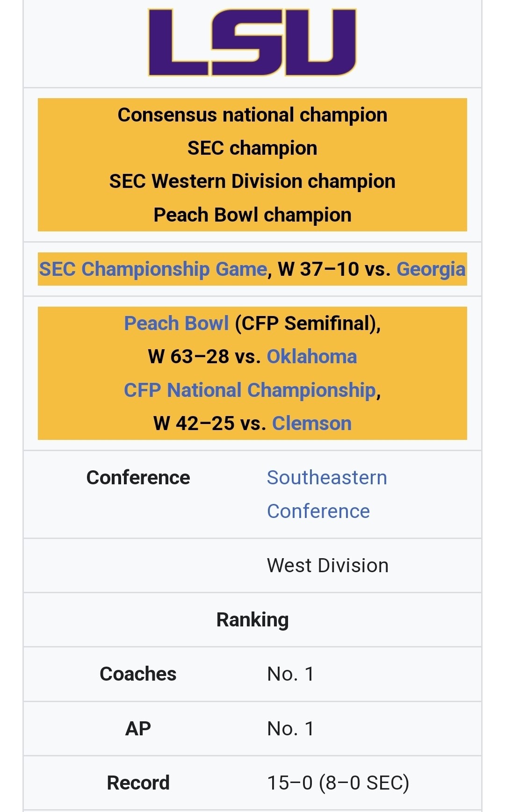Click the AP row label
The image size is (505, 812).
(138, 729)
